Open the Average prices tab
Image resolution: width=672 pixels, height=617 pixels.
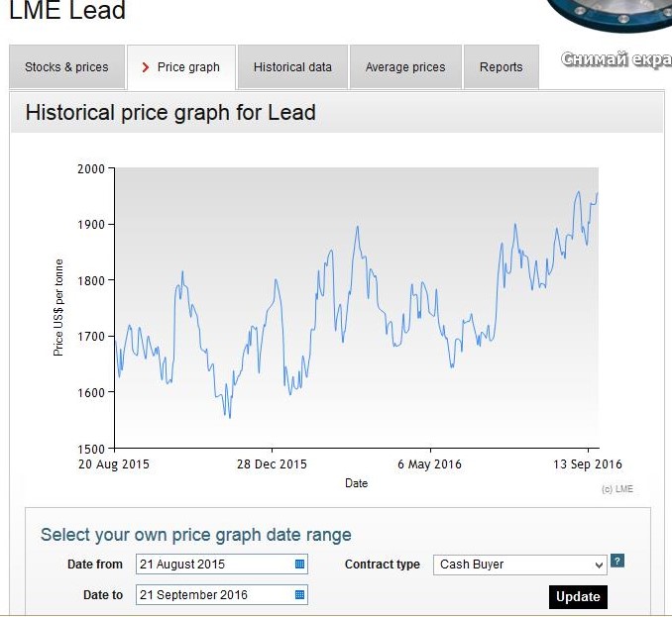pos(405,67)
